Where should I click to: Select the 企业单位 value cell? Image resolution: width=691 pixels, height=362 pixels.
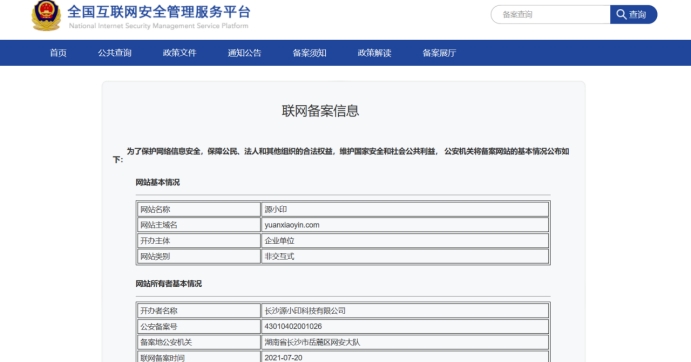click(405, 241)
